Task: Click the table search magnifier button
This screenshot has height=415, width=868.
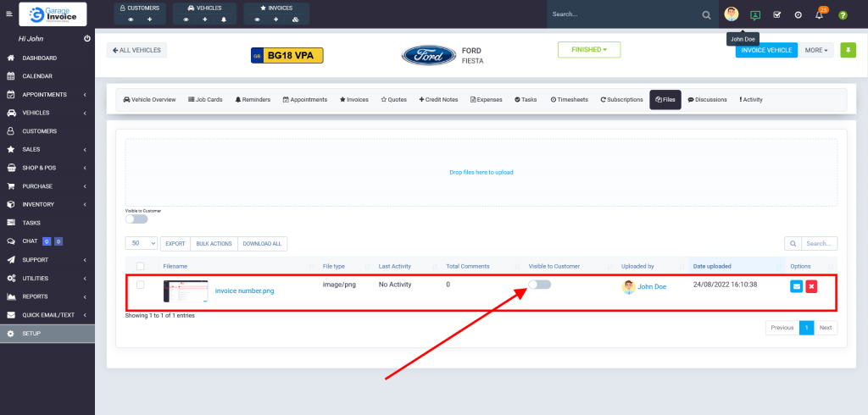Action: pos(793,243)
